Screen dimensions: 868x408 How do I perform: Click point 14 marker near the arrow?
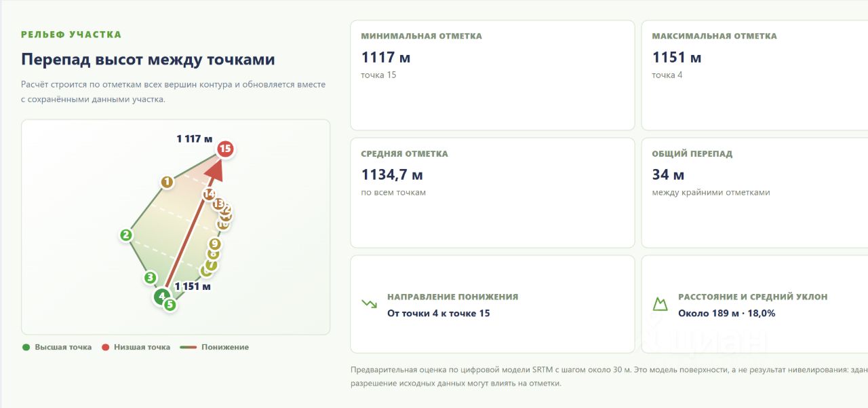(209, 194)
